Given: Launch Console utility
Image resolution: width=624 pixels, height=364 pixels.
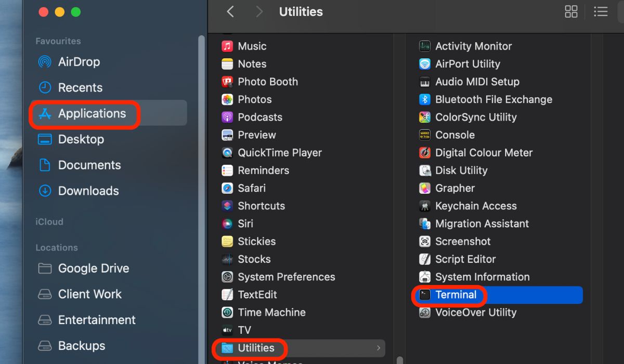Looking at the screenshot, I should click(x=455, y=135).
